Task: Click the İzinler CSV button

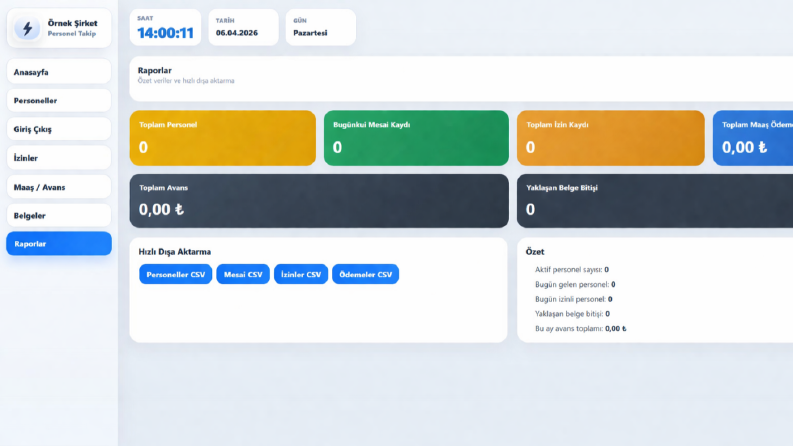Action: (x=301, y=275)
